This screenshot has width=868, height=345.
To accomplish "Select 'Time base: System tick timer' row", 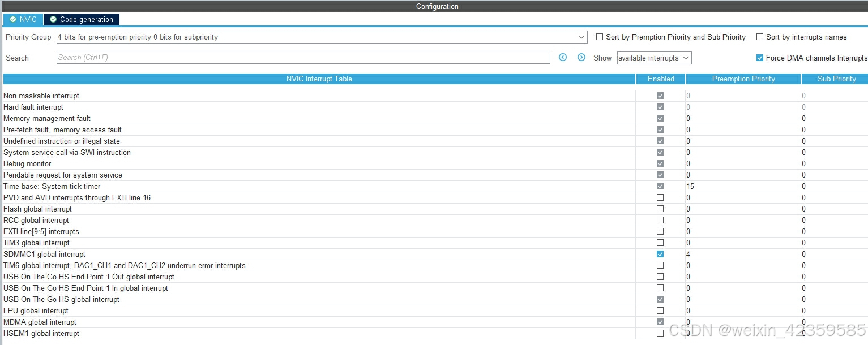I will tap(52, 187).
